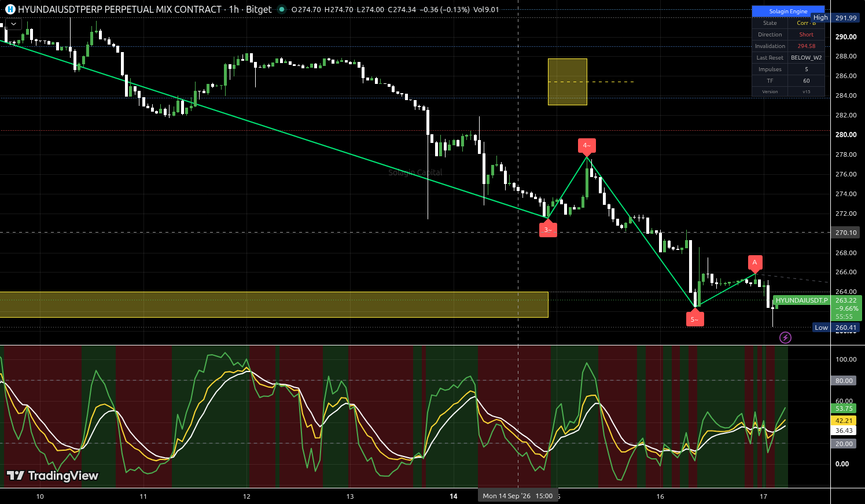Click the yellow oscillator value 42.21
Screen dimensions: 865x504
point(844,421)
